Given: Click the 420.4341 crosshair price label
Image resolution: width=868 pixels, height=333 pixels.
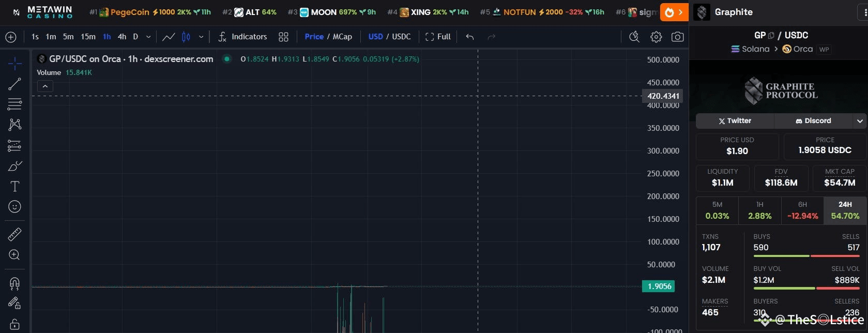Looking at the screenshot, I should [x=662, y=96].
